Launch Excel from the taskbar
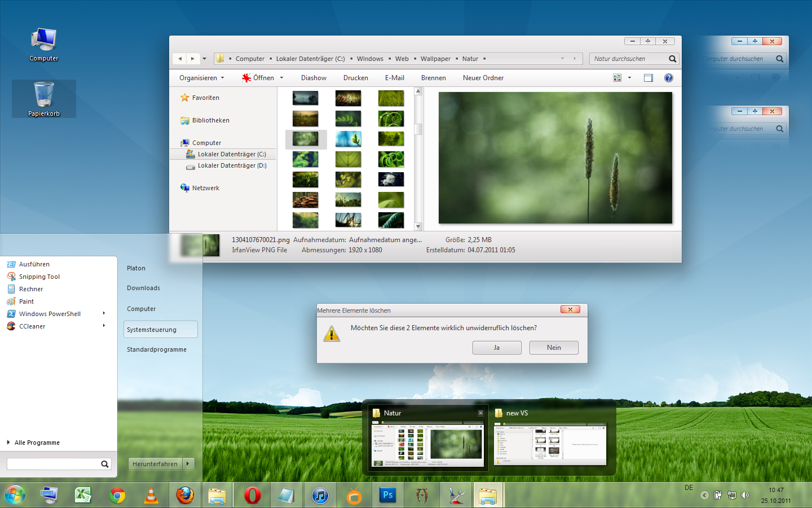Screen dimensions: 812x508 tap(83, 496)
